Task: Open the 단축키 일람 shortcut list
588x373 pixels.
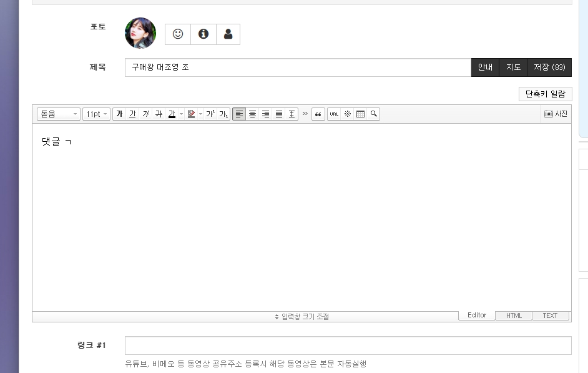Action: click(546, 94)
